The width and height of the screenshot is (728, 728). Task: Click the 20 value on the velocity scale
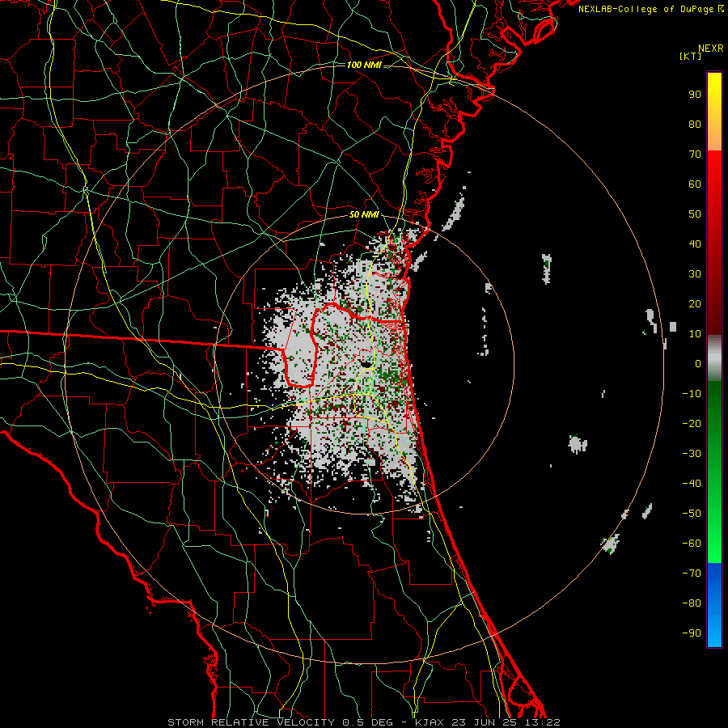695,304
